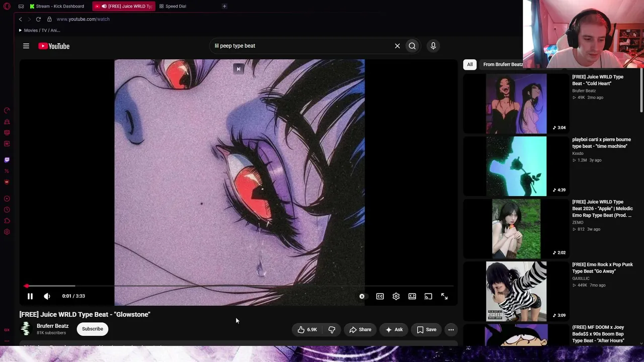644x362 pixels.
Task: Click the site security padlock icon
Action: (x=49, y=19)
